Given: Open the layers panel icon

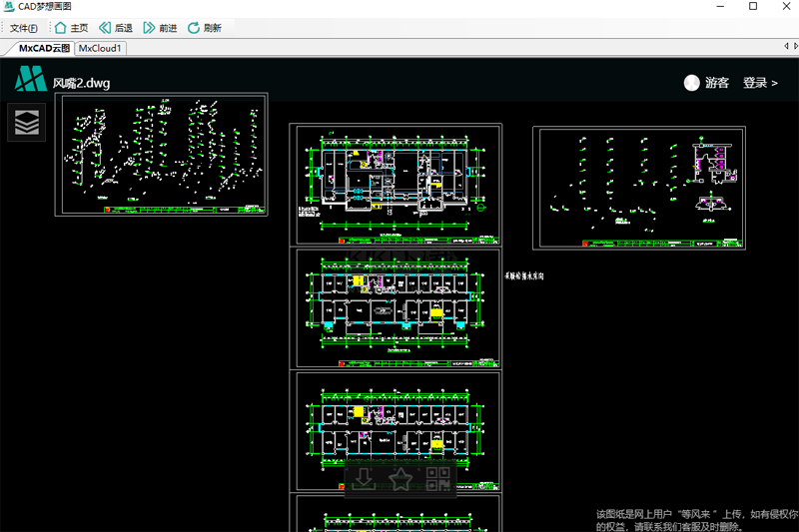Looking at the screenshot, I should point(27,122).
